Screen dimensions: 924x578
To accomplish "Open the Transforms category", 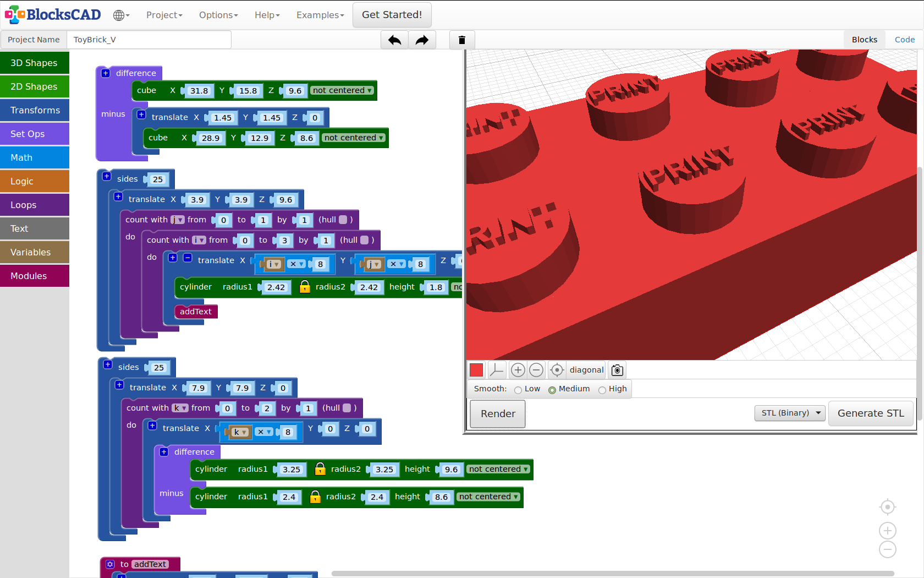I will pyautogui.click(x=35, y=110).
